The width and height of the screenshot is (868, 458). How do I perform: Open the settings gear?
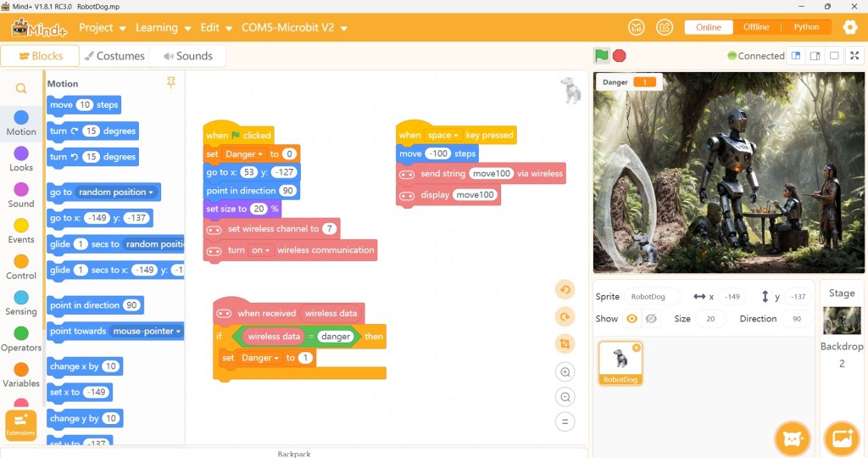(x=849, y=27)
